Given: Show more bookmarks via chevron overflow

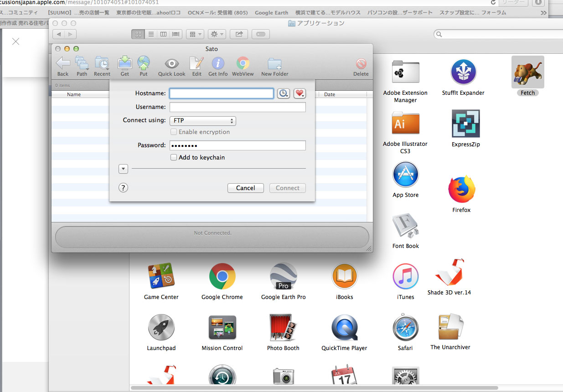Looking at the screenshot, I should click(543, 13).
